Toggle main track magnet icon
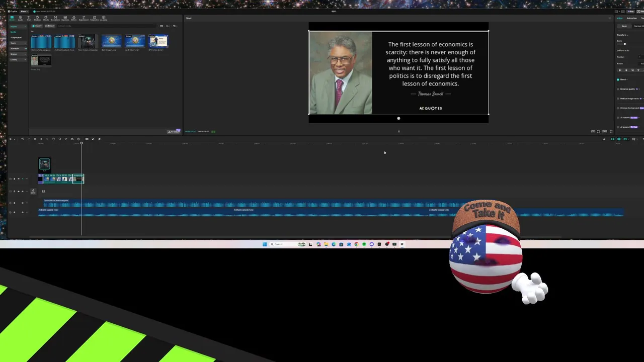 pos(612,139)
